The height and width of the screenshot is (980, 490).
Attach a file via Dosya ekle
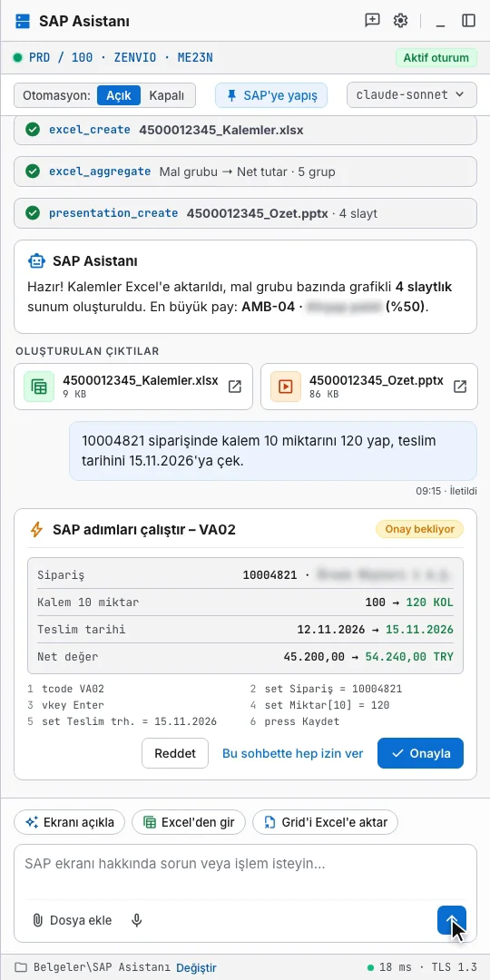[73, 920]
